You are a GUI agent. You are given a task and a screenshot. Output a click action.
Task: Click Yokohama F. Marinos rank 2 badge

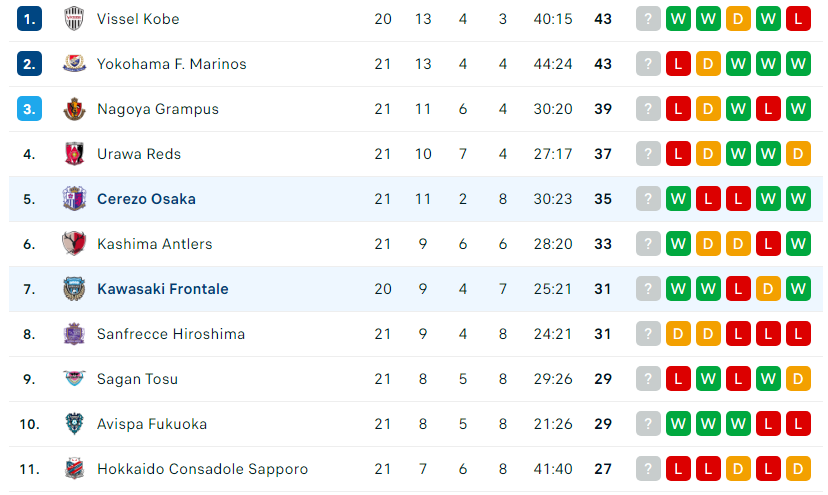pyautogui.click(x=30, y=64)
